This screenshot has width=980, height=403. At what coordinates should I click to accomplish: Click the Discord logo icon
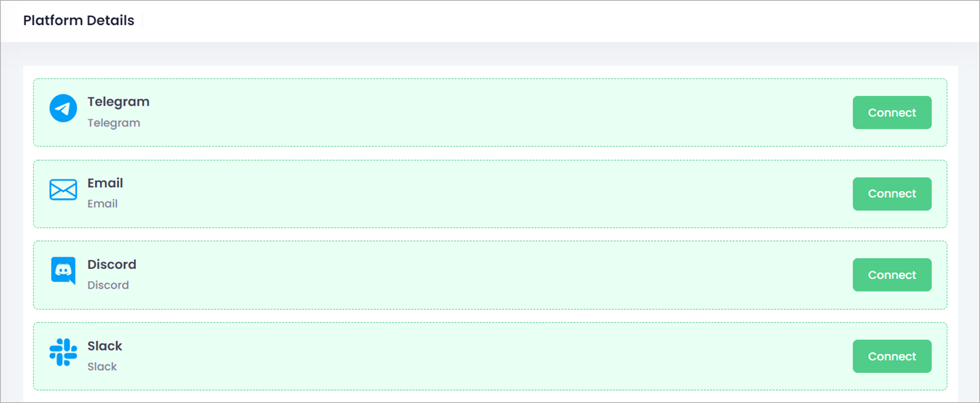pos(63,270)
